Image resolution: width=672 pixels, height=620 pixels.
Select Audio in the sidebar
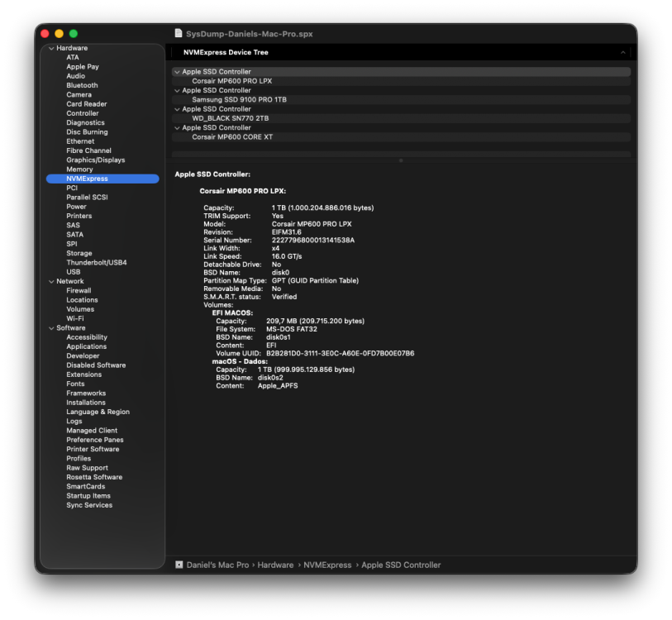[75, 76]
